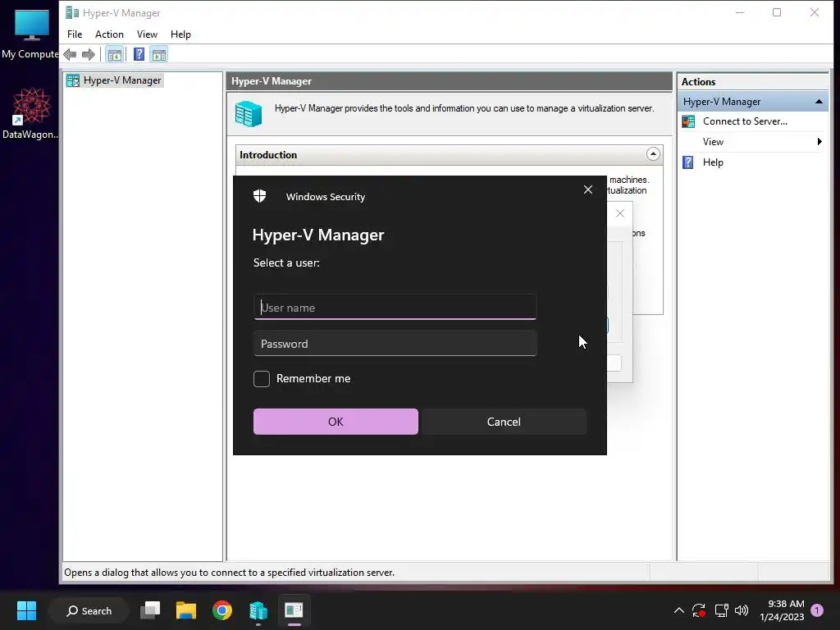
Task: Launch Google Chrome from taskbar
Action: point(221,610)
